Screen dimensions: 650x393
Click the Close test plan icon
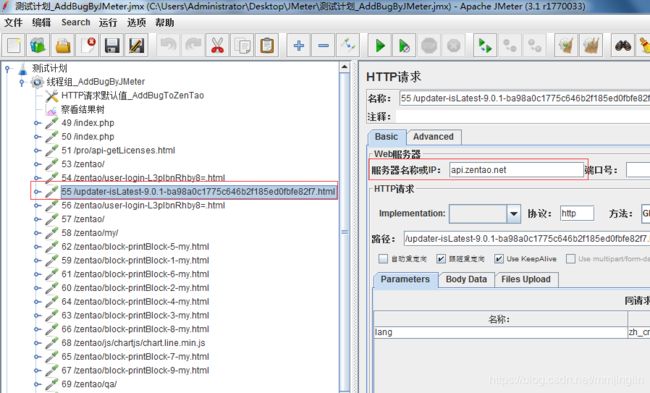pyautogui.click(x=88, y=45)
